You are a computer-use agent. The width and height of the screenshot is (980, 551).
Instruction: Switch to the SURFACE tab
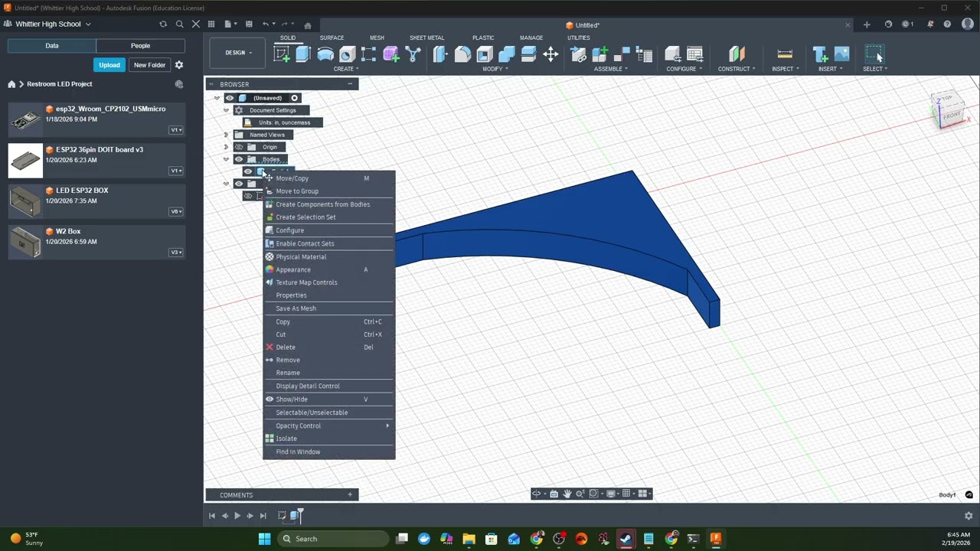332,37
